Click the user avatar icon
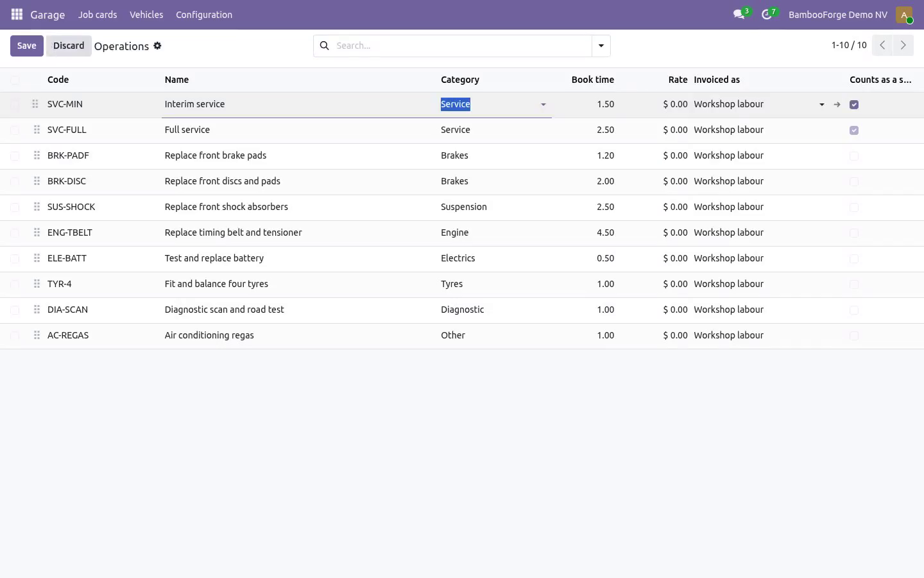The height and width of the screenshot is (578, 924). click(x=904, y=15)
